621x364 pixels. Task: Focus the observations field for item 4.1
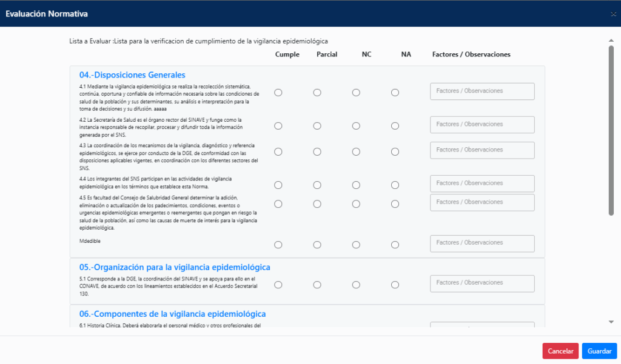(x=482, y=91)
